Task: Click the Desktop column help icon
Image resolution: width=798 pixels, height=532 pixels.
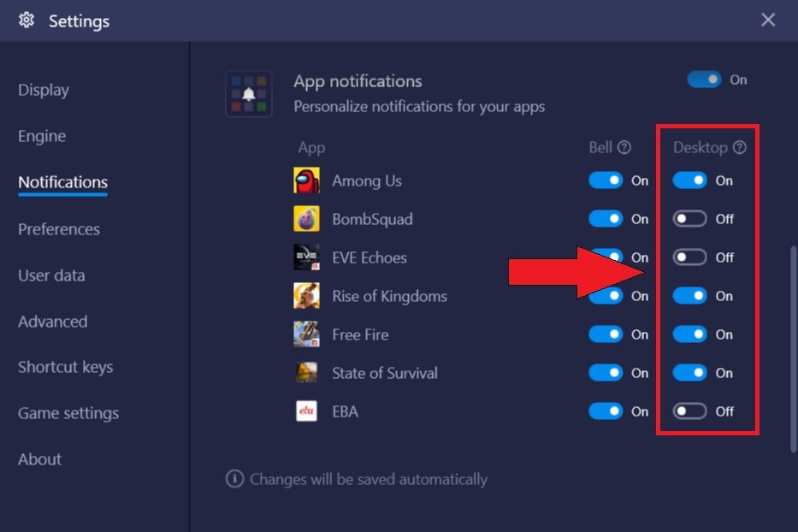Action: (740, 148)
